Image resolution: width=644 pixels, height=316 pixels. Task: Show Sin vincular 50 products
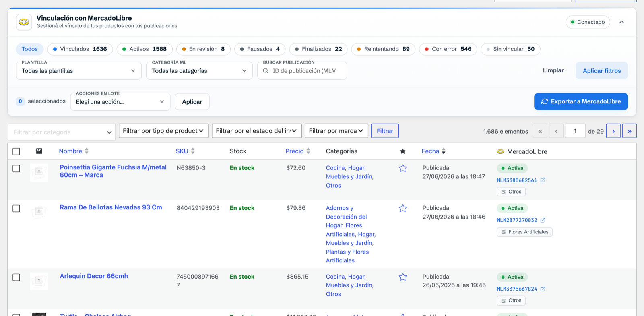[x=510, y=49]
